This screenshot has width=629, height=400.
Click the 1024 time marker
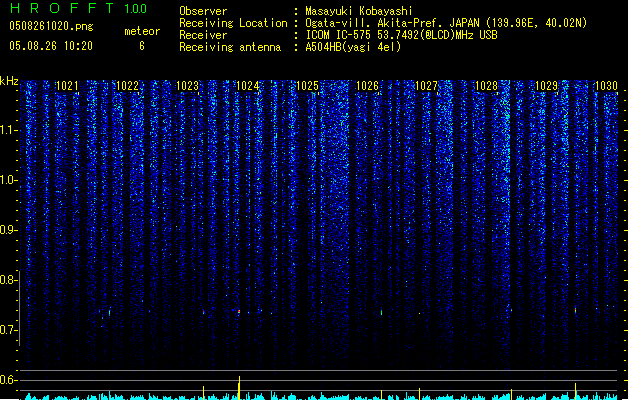248,86
